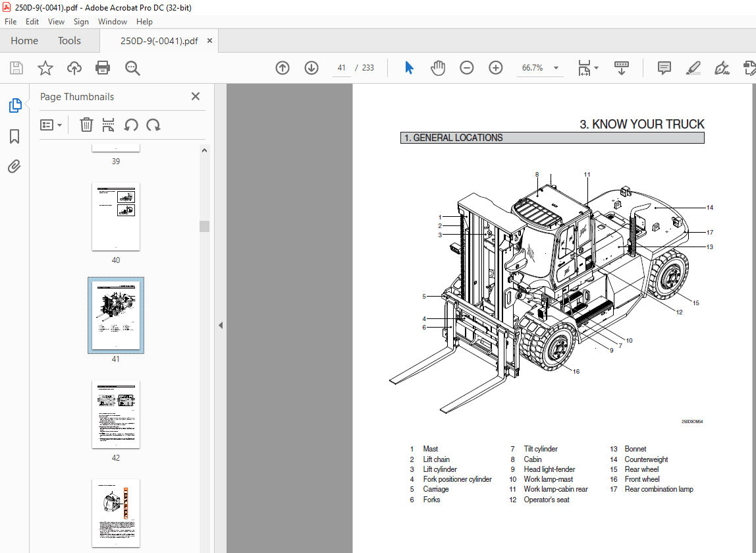The image size is (756, 553).
Task: Click 'Head light-fender' legend entry
Action: pyautogui.click(x=549, y=469)
